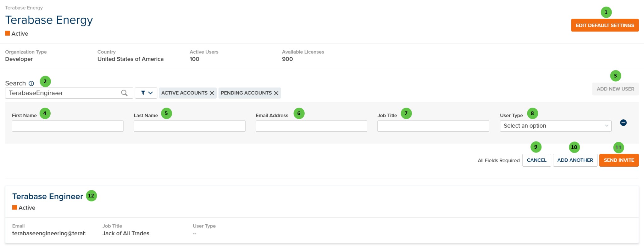
Task: Click the terabaseengineering email text
Action: pyautogui.click(x=49, y=233)
